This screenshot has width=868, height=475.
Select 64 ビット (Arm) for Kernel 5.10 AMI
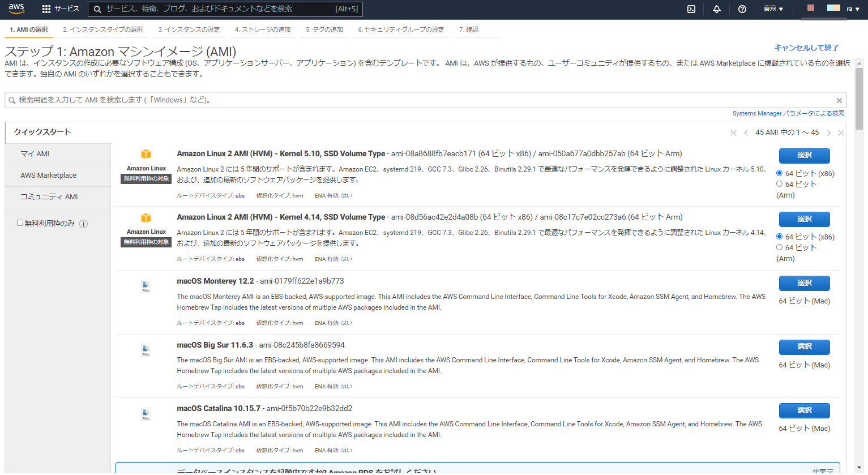(781, 183)
